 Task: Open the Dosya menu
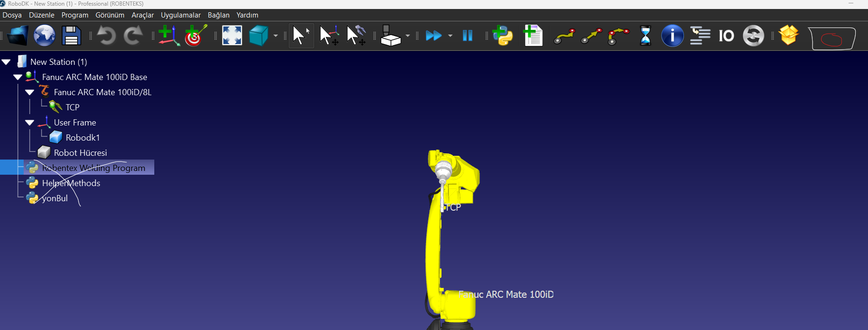point(12,15)
